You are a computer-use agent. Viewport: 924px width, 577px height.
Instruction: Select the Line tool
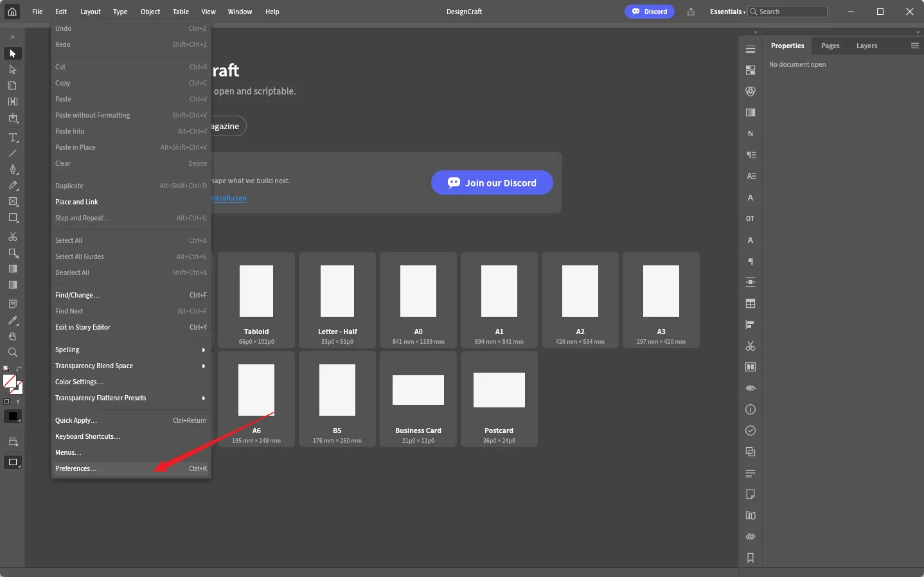pos(12,154)
